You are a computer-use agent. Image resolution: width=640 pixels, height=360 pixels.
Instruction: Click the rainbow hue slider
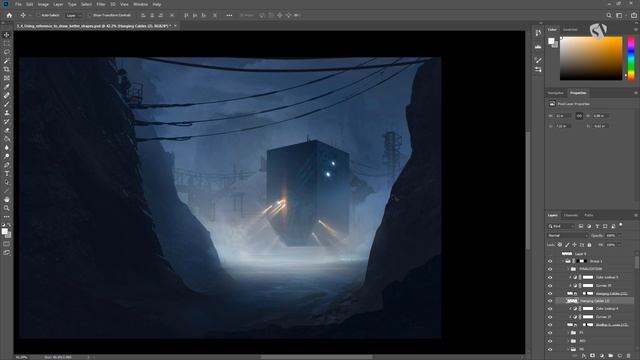click(x=631, y=58)
